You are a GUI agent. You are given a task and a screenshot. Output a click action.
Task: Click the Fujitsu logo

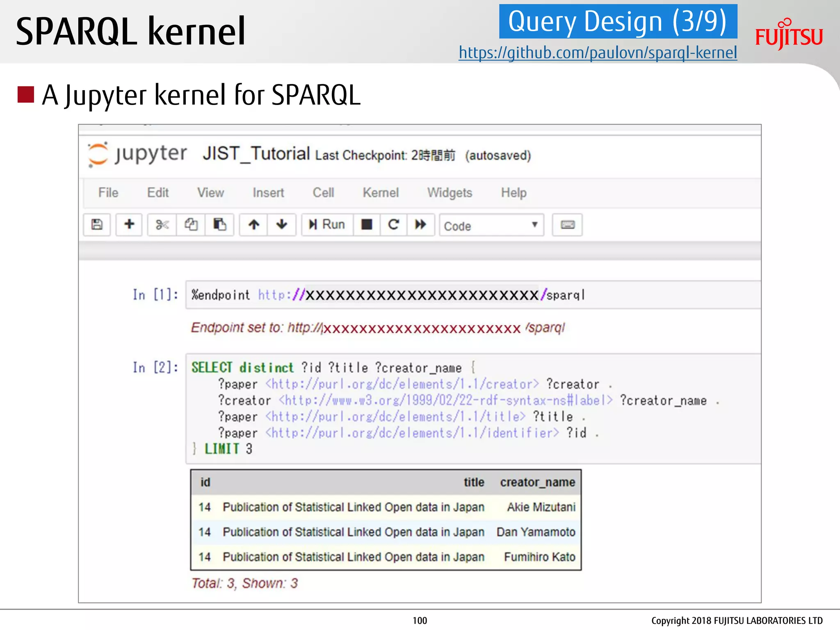click(x=789, y=34)
